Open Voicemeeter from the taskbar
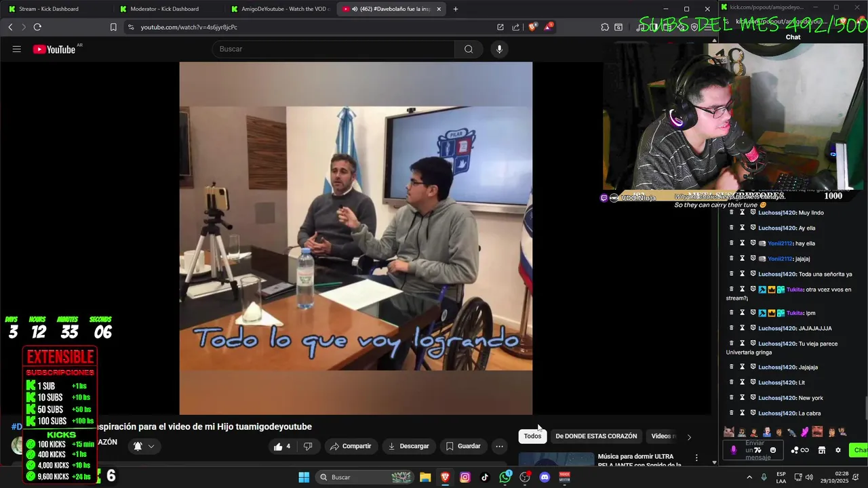Viewport: 868px width, 488px height. tap(564, 477)
